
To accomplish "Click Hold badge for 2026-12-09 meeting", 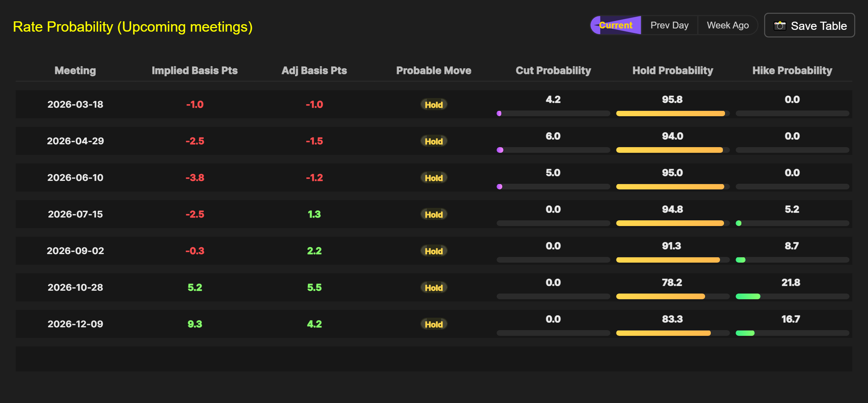I will 434,324.
